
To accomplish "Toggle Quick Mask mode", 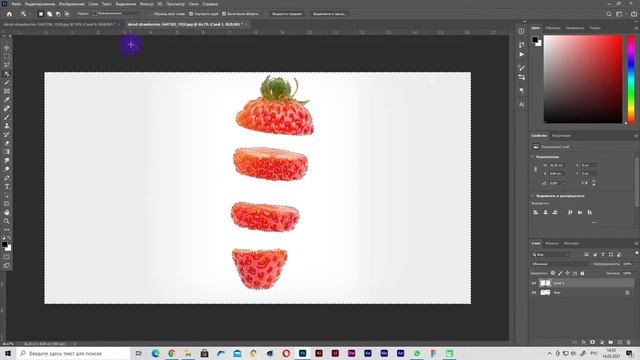I will tap(7, 257).
